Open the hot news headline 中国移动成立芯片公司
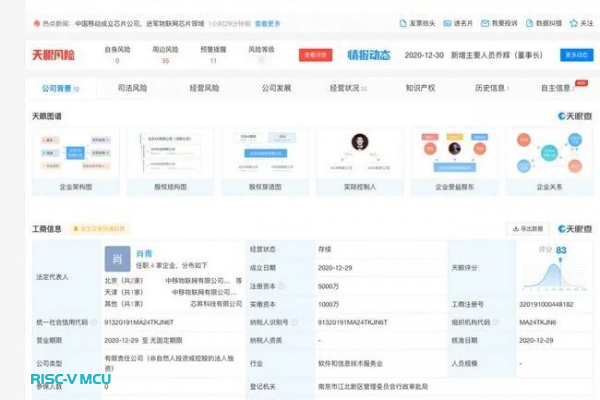This screenshot has height=400, width=600. coord(140,24)
